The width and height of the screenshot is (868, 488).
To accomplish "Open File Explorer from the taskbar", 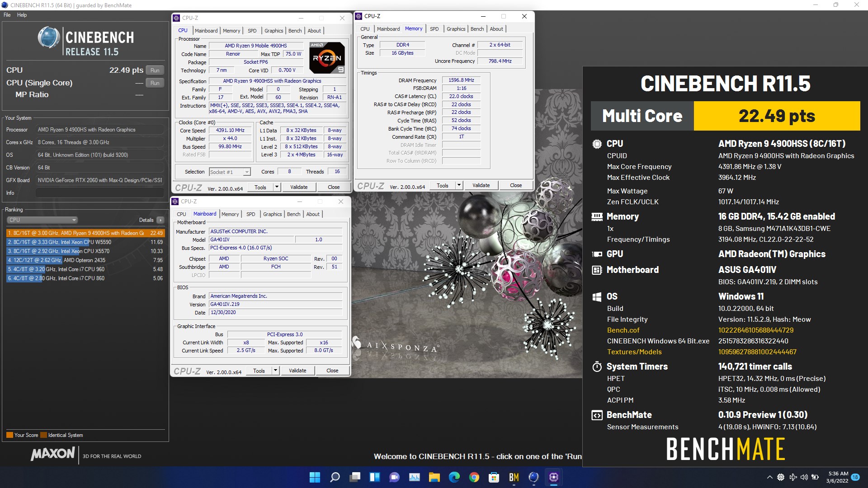I will pos(434,477).
